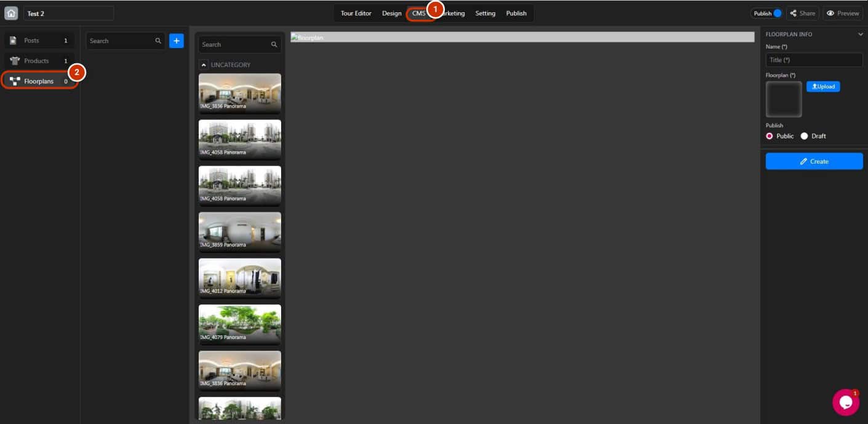The width and height of the screenshot is (868, 424).
Task: Switch to the Design tab
Action: point(391,13)
